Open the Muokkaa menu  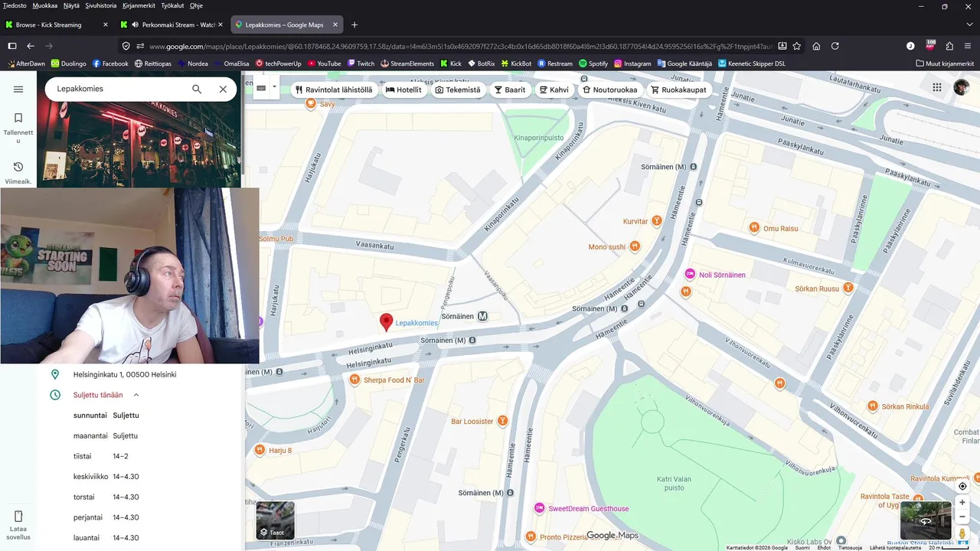[x=44, y=5]
